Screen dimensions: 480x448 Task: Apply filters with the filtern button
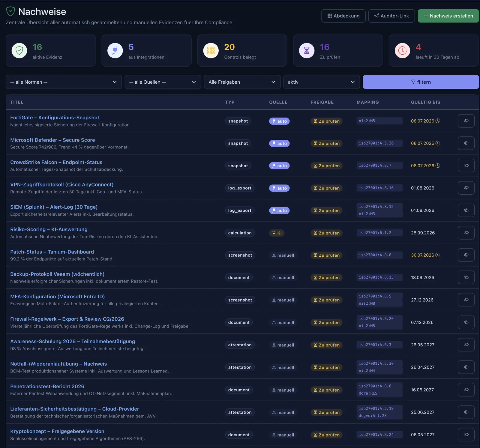[x=421, y=82]
